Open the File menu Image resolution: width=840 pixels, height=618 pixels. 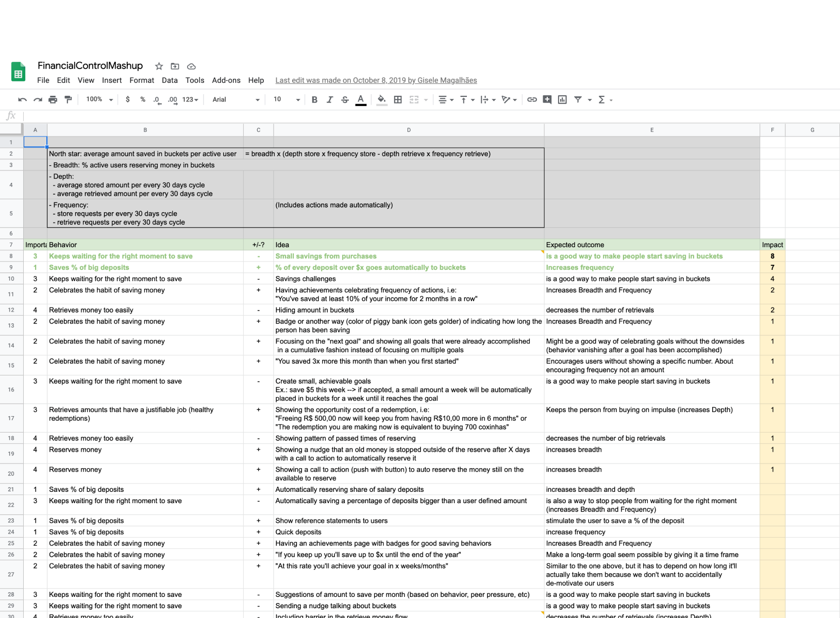pos(43,80)
